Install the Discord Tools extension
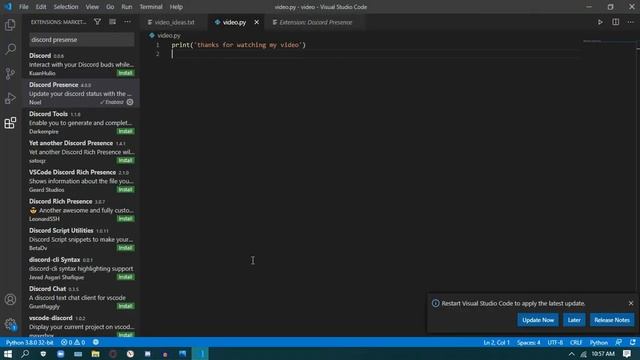This screenshot has width=640, height=360. (x=125, y=131)
